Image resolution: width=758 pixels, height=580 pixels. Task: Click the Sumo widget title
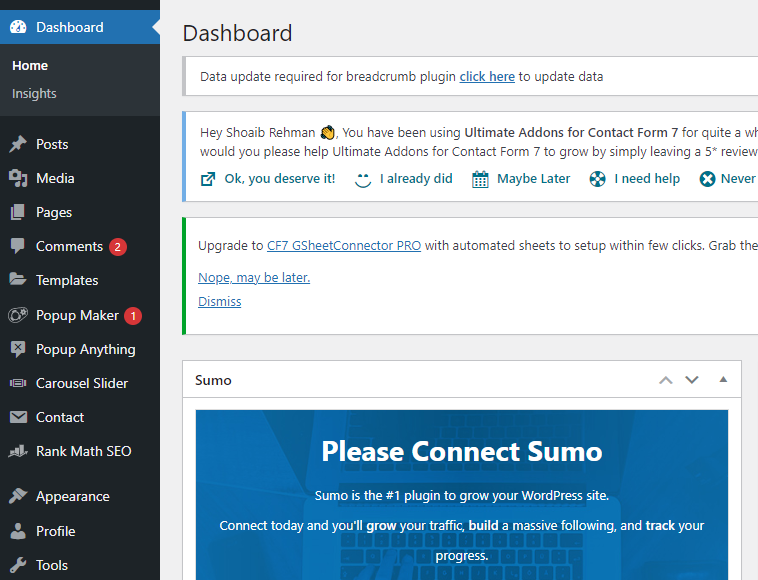213,380
